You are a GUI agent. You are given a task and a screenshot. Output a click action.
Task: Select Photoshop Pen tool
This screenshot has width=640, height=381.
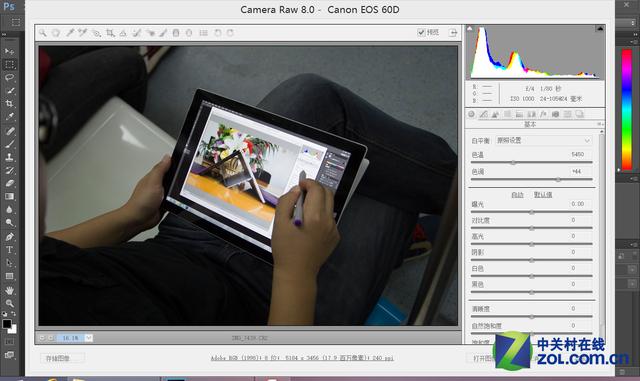coord(9,236)
